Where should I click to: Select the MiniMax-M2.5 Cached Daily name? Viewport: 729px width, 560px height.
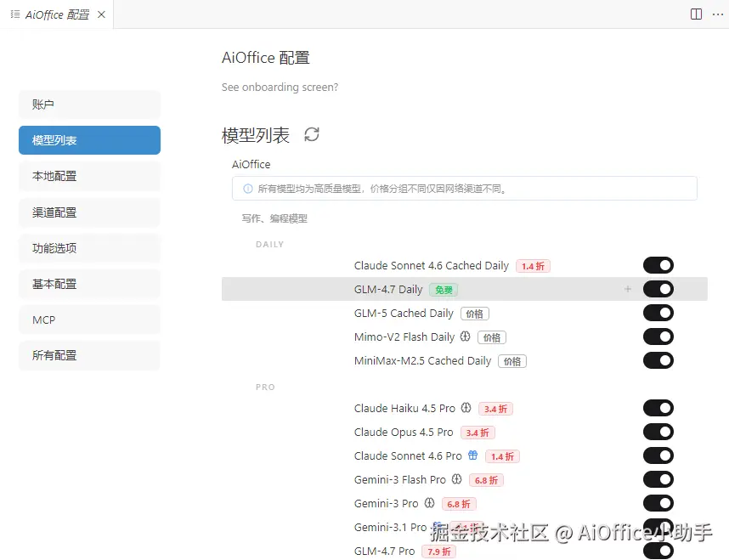tap(422, 360)
